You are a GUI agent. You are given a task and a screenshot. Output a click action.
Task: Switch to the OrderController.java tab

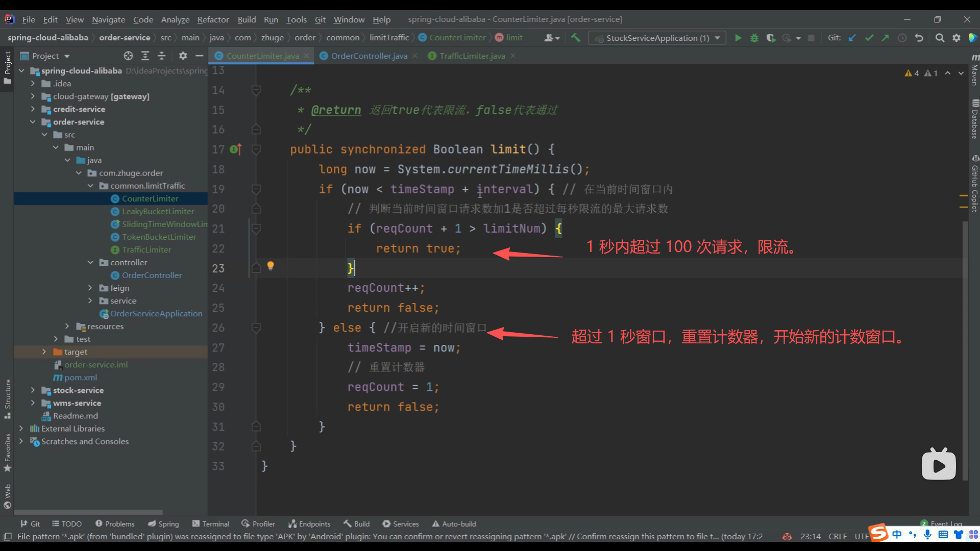click(369, 56)
